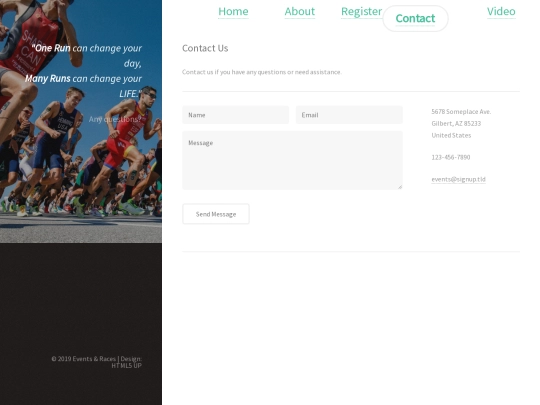540x405 pixels.
Task: Click the United States address text
Action: 451,135
